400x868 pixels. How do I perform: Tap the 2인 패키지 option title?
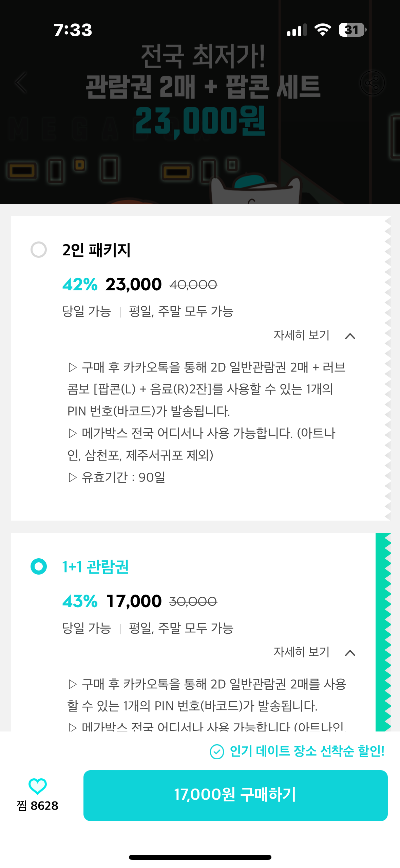click(96, 250)
